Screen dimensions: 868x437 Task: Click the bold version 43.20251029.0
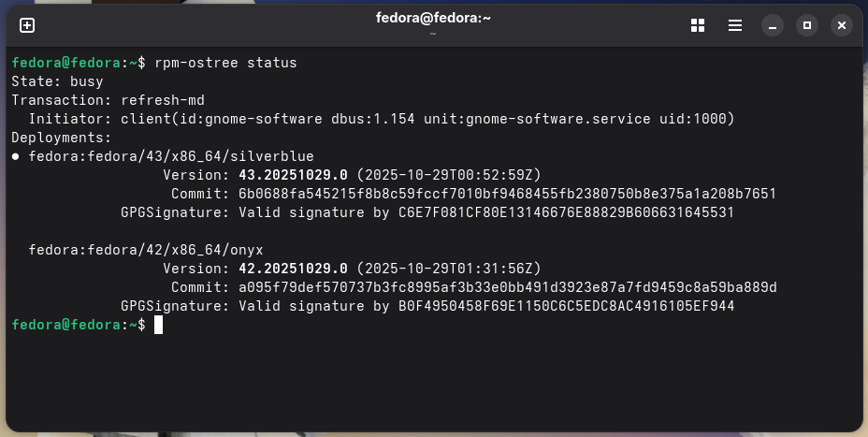click(293, 175)
